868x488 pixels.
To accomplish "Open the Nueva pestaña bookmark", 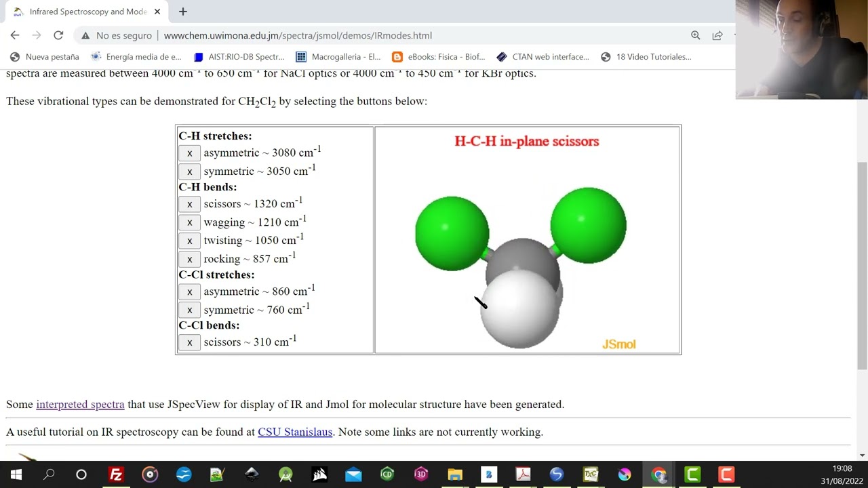I will click(44, 57).
